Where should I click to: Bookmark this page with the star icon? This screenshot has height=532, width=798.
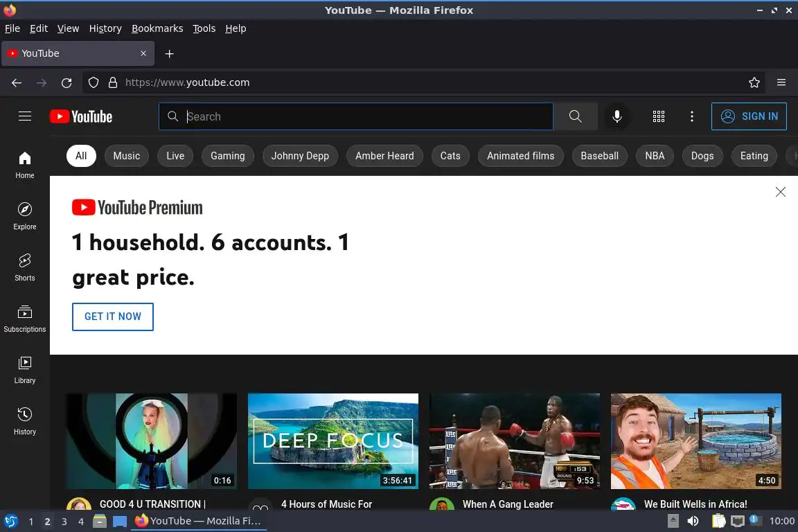click(x=754, y=82)
